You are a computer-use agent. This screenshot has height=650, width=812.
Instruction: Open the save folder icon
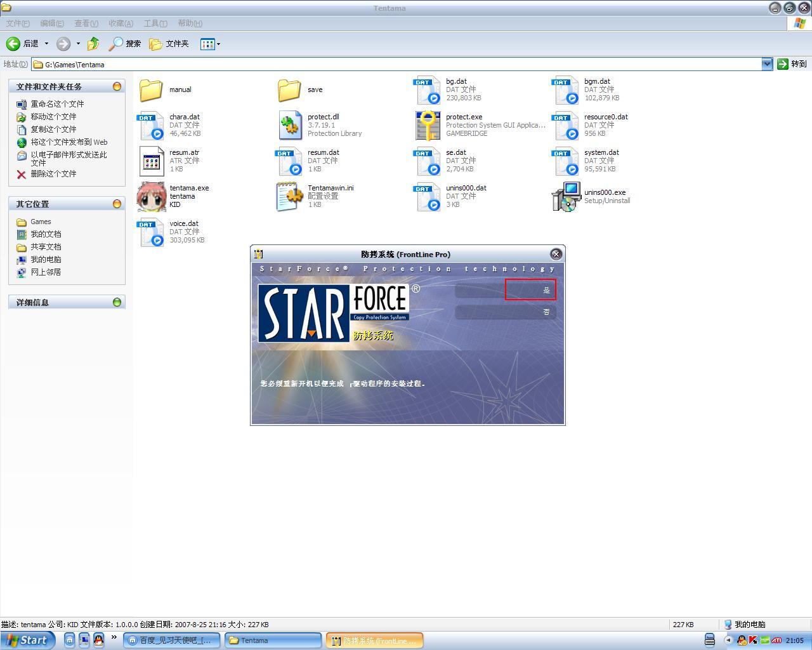[x=289, y=90]
